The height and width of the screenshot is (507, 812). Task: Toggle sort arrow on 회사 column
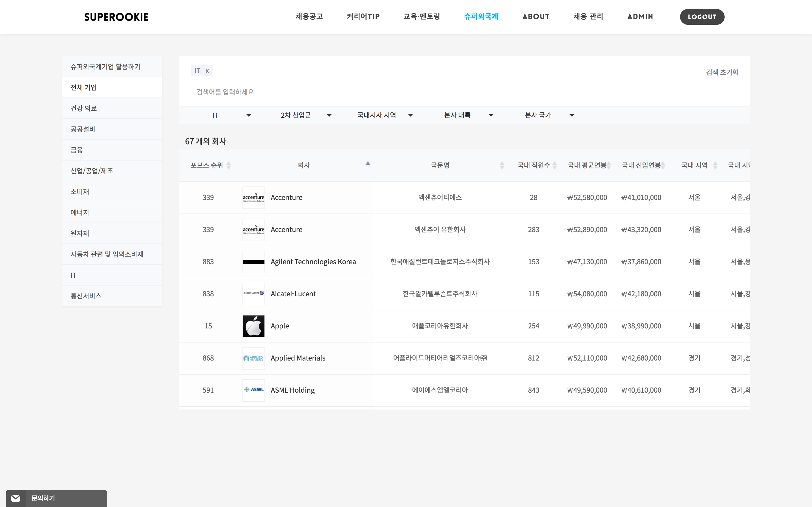click(x=368, y=164)
